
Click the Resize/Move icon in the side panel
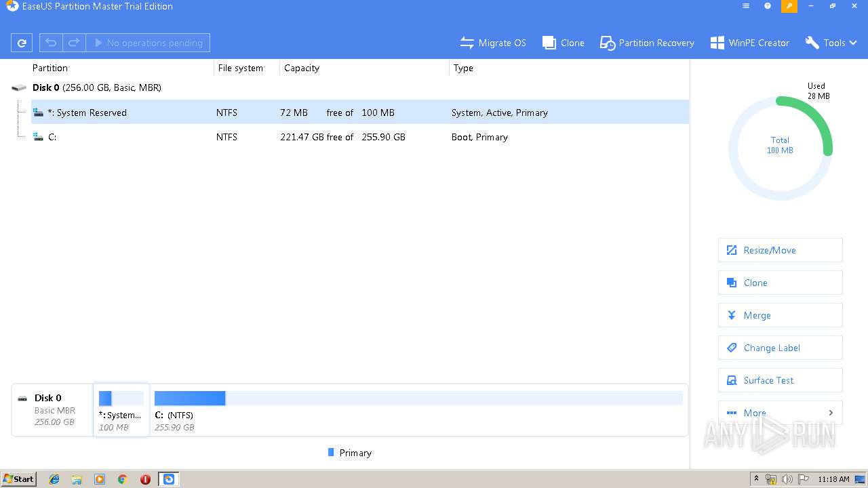pos(732,250)
